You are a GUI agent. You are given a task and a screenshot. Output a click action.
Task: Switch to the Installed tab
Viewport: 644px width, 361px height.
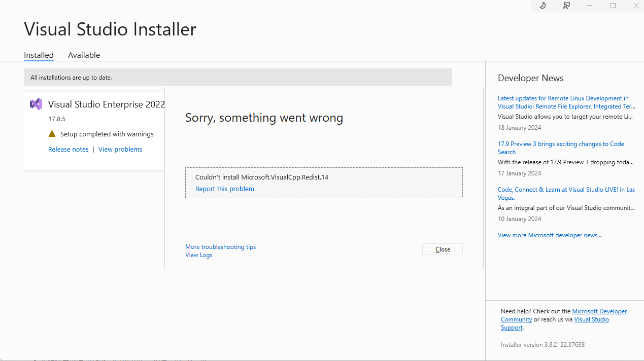tap(39, 55)
